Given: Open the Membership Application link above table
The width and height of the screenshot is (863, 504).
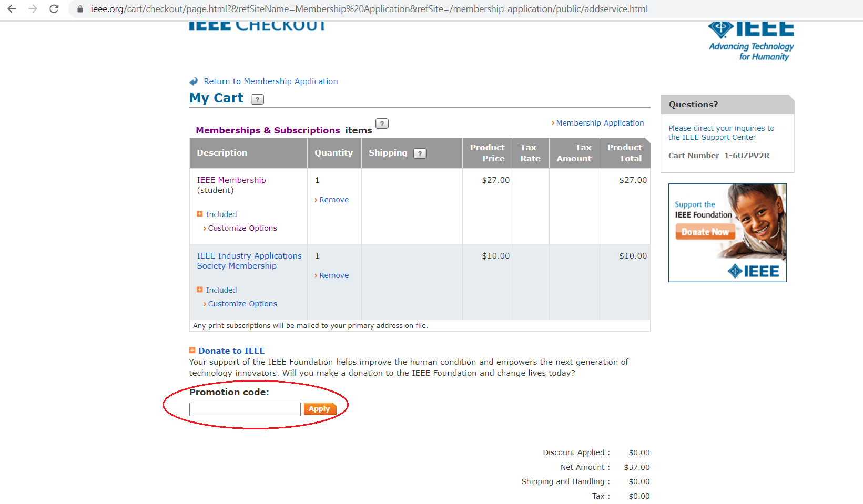Looking at the screenshot, I should point(600,123).
